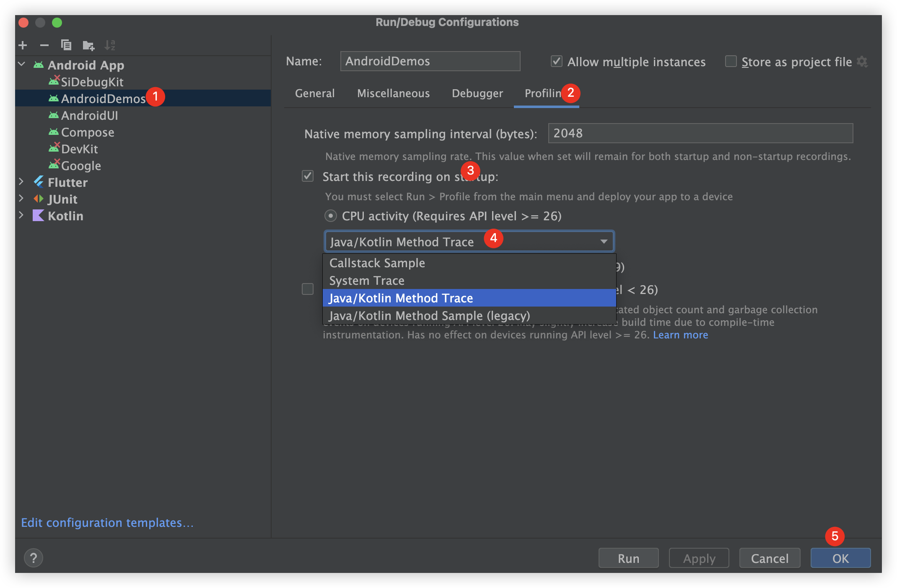Click the create new folder icon
Image resolution: width=897 pixels, height=588 pixels.
pos(88,45)
